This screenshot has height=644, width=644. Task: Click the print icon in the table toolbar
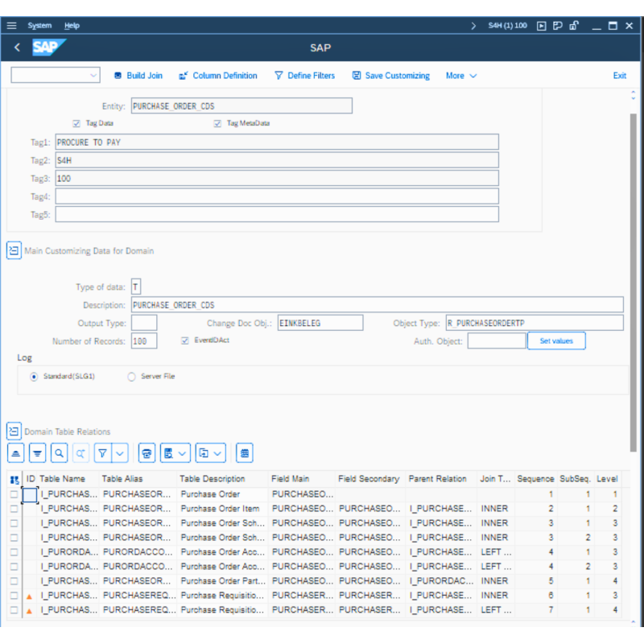click(x=147, y=452)
